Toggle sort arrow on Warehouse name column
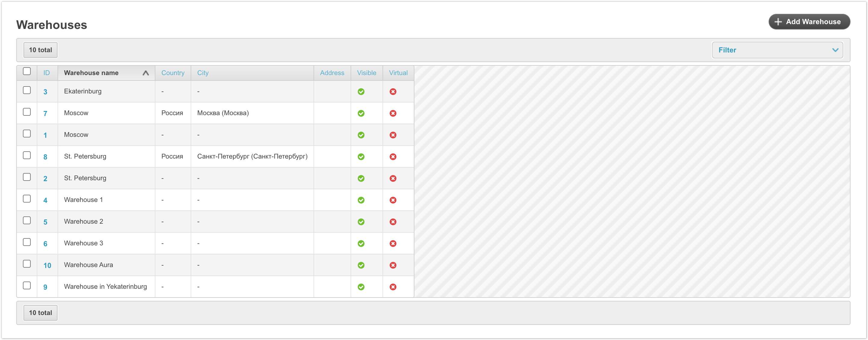 145,73
